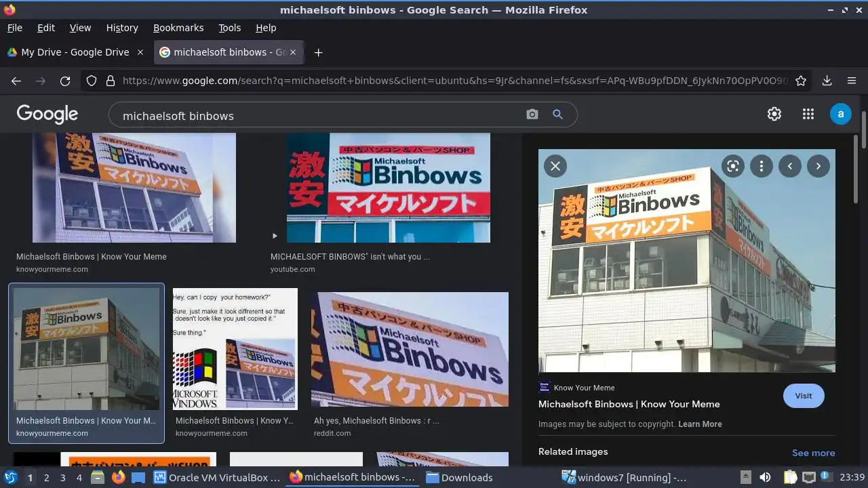This screenshot has width=868, height=488.
Task: Open the Firefox hamburger application menu
Action: tap(851, 81)
